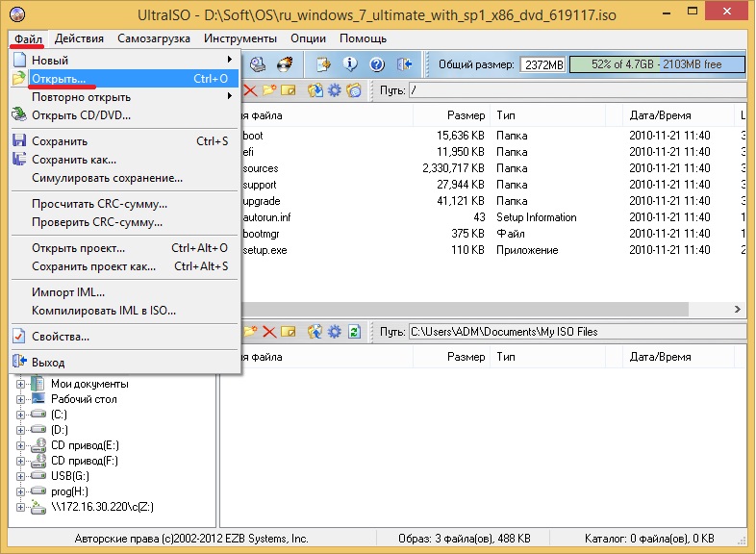
Task: Sort image files by the upper Тип column header
Action: 547,115
